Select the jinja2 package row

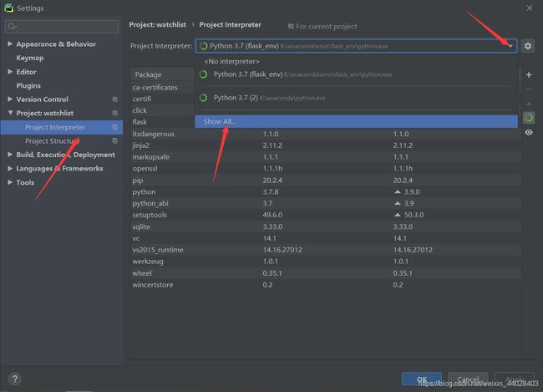326,145
